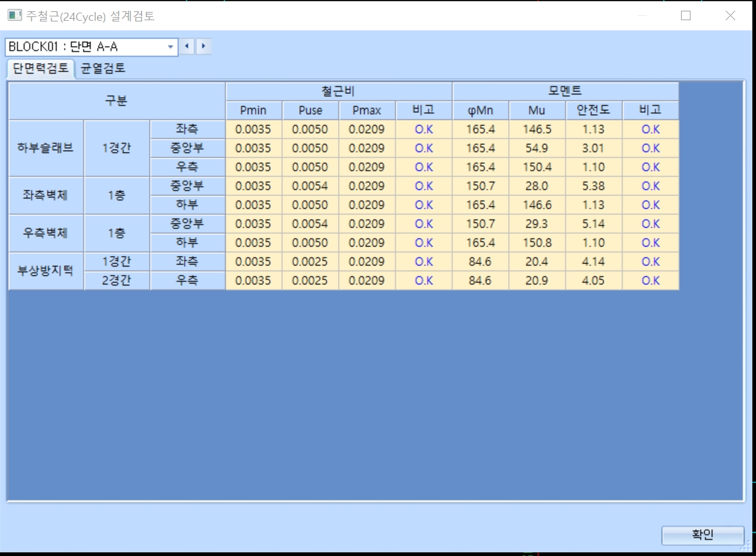Select the 하부슬래브 중앙부 cell
This screenshot has height=556, width=756.
[188, 148]
